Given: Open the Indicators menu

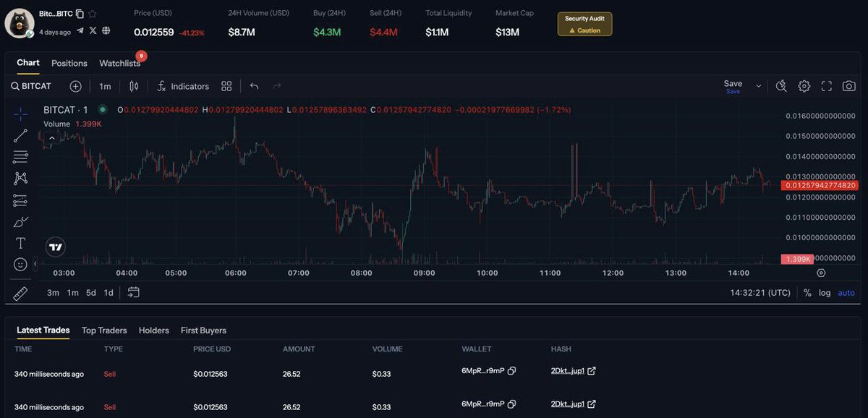Looking at the screenshot, I should pyautogui.click(x=183, y=86).
